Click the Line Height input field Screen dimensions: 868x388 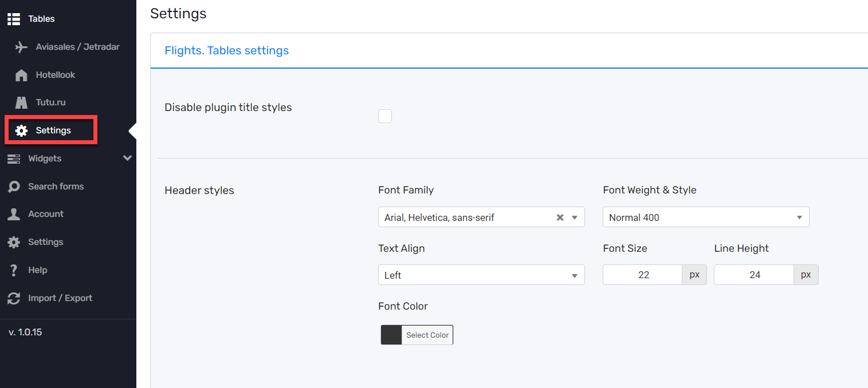click(x=753, y=275)
